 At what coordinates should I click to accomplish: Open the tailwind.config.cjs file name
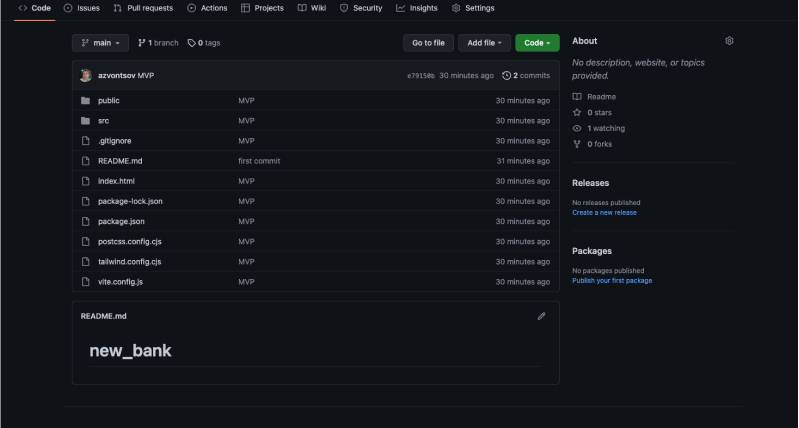(x=129, y=262)
